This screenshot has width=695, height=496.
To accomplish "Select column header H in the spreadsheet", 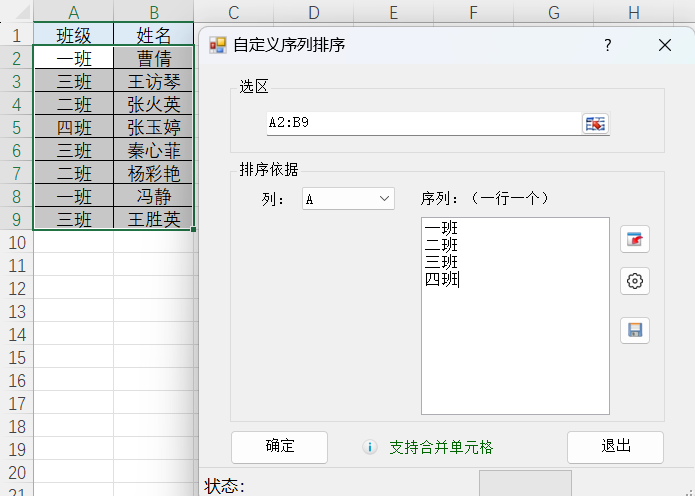I will (633, 12).
